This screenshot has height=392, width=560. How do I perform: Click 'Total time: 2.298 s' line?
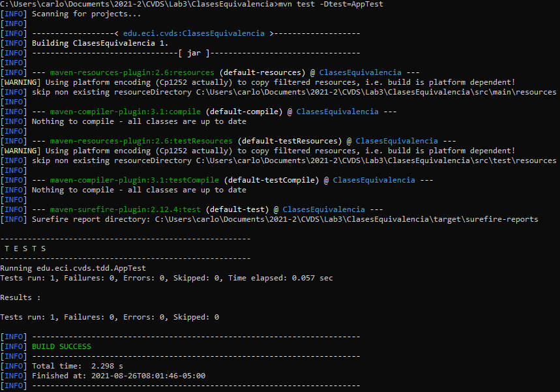pos(78,367)
